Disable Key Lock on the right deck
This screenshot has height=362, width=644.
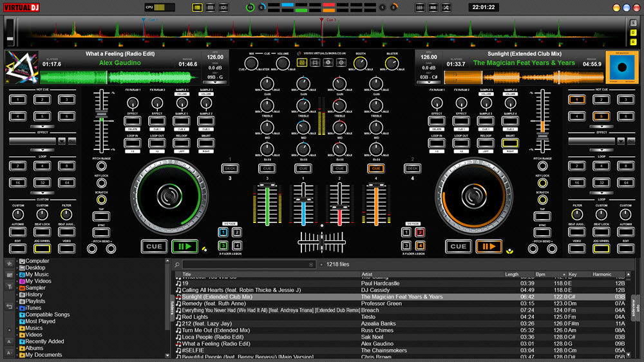pos(542,183)
